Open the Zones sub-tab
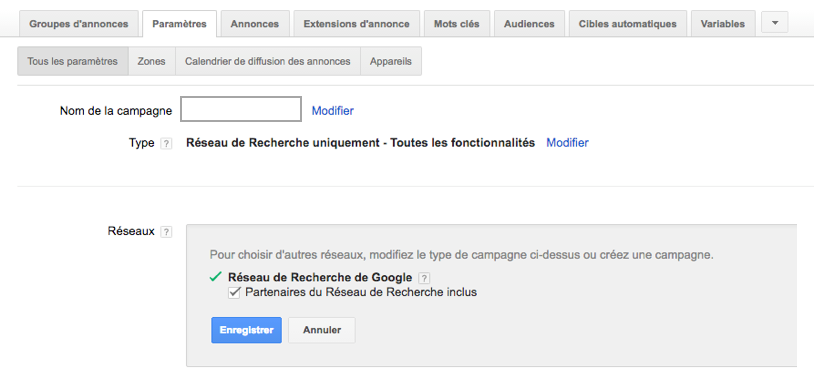 click(152, 61)
